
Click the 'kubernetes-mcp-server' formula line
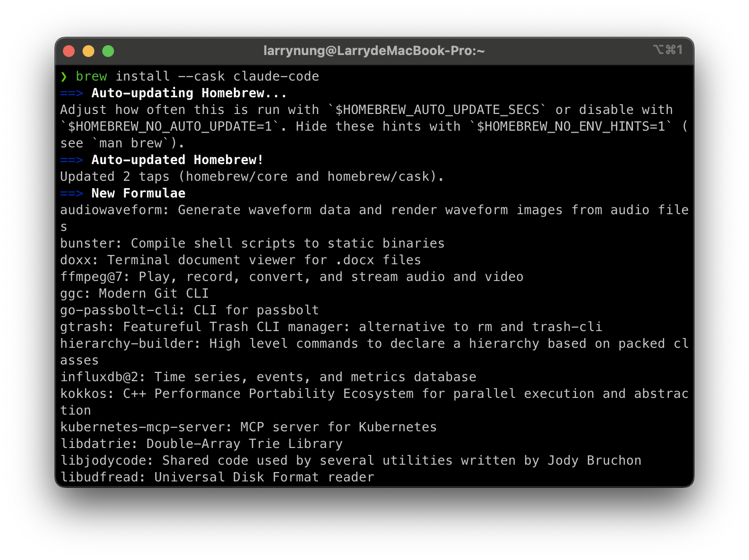[249, 427]
